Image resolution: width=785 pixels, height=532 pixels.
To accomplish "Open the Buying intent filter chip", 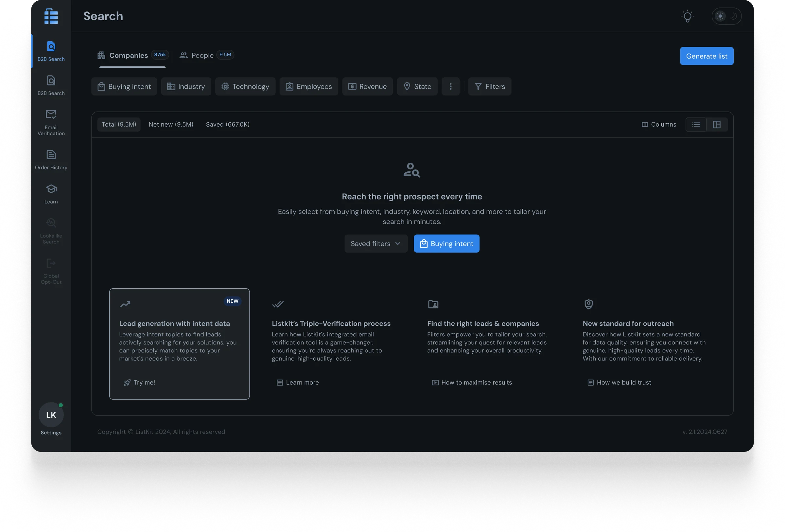I will pos(124,86).
